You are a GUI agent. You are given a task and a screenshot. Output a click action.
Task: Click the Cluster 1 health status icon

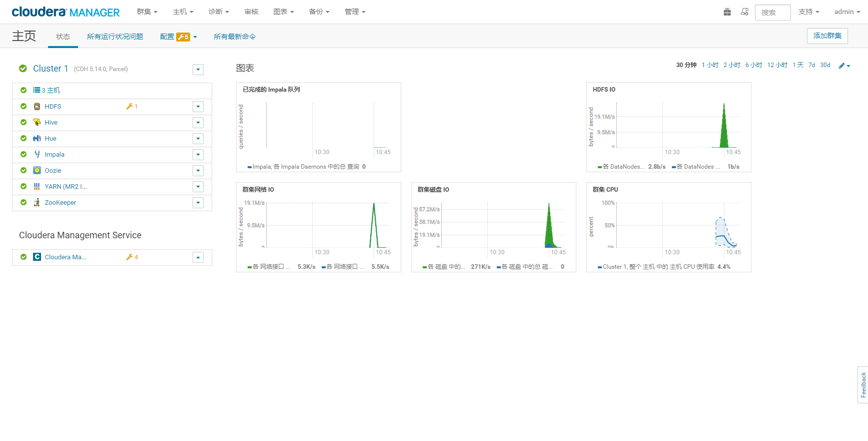tap(23, 69)
